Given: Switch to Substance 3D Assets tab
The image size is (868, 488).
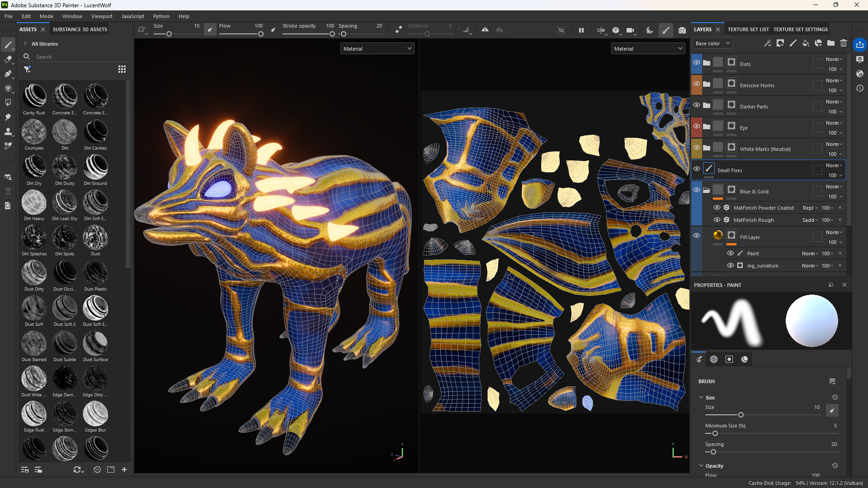Looking at the screenshot, I should click(80, 29).
